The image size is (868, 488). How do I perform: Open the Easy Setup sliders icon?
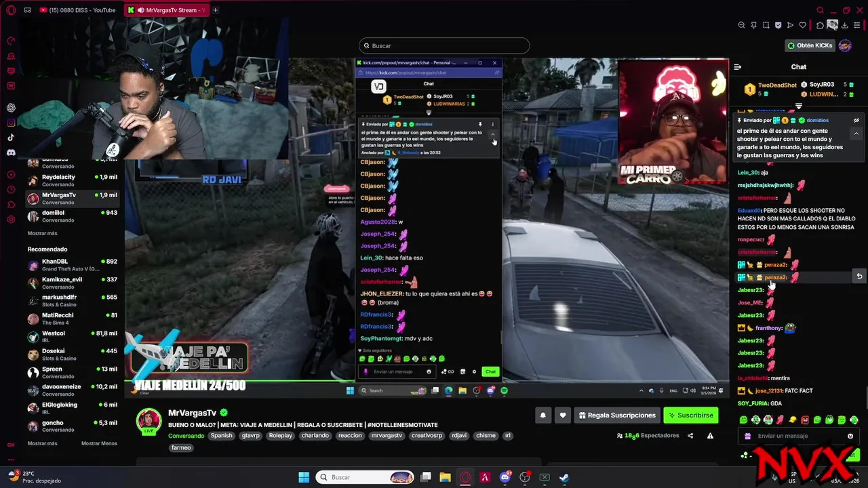point(857,25)
